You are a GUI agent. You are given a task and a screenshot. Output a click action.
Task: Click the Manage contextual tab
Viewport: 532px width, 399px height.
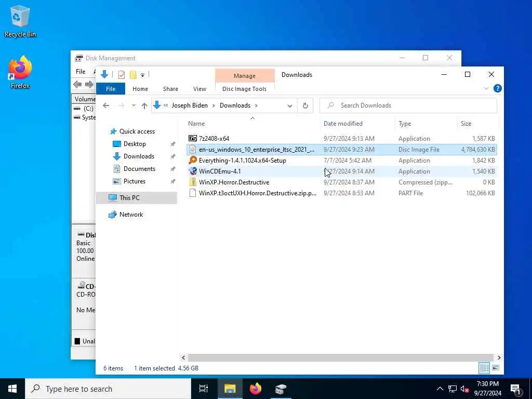tap(245, 76)
